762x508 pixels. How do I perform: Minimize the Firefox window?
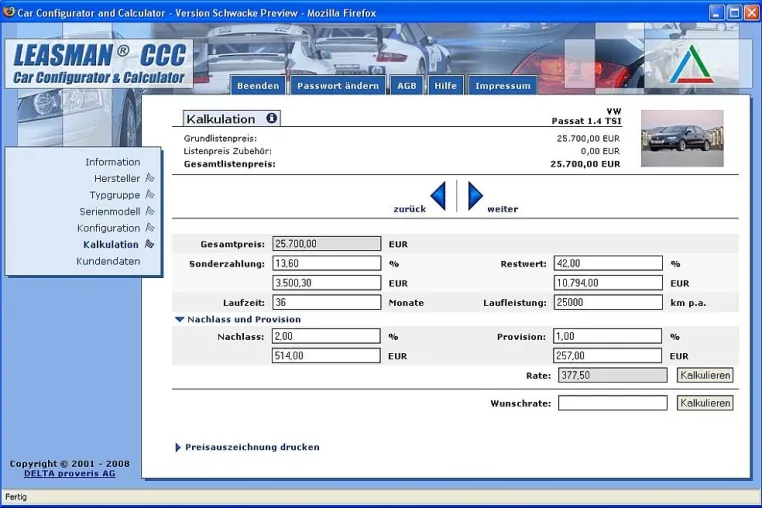(x=717, y=12)
